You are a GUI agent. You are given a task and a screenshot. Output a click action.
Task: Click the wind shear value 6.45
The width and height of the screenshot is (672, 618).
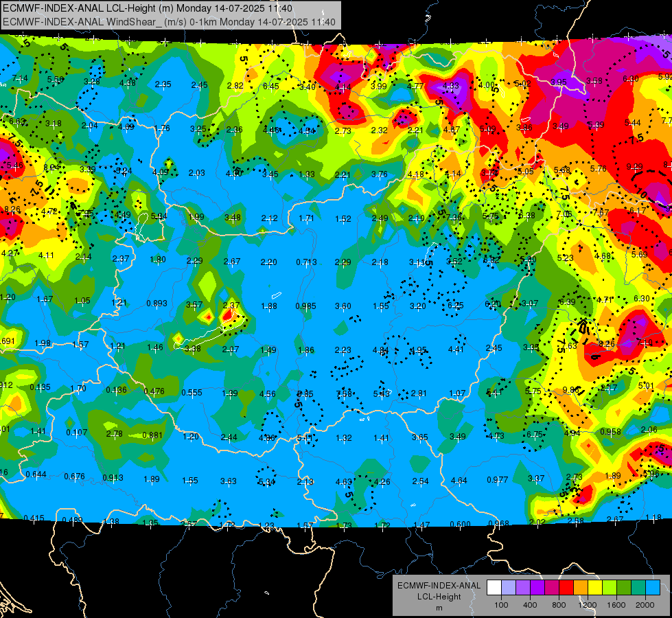(x=271, y=87)
